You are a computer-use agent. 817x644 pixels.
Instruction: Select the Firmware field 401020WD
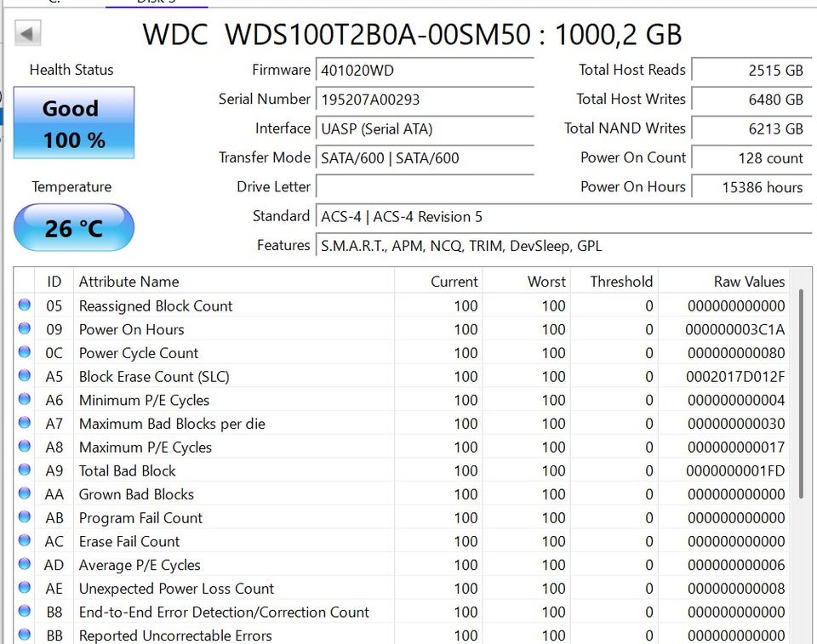coord(425,71)
